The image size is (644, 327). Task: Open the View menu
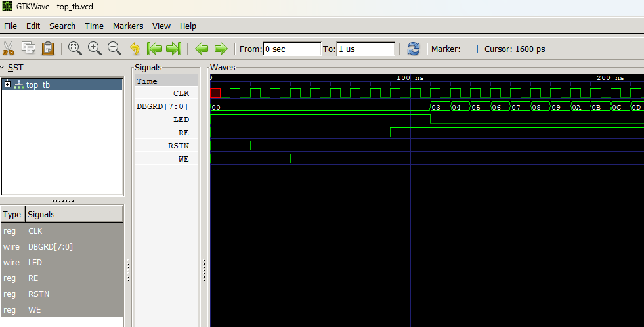point(161,26)
